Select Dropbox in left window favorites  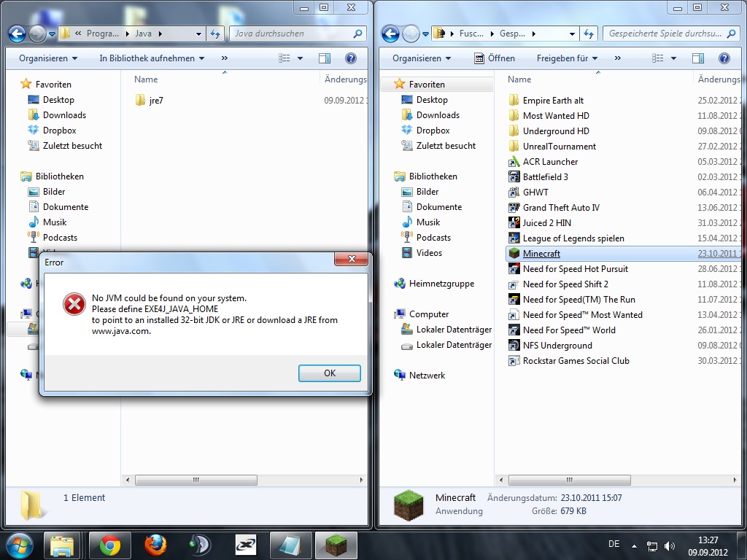coord(59,131)
